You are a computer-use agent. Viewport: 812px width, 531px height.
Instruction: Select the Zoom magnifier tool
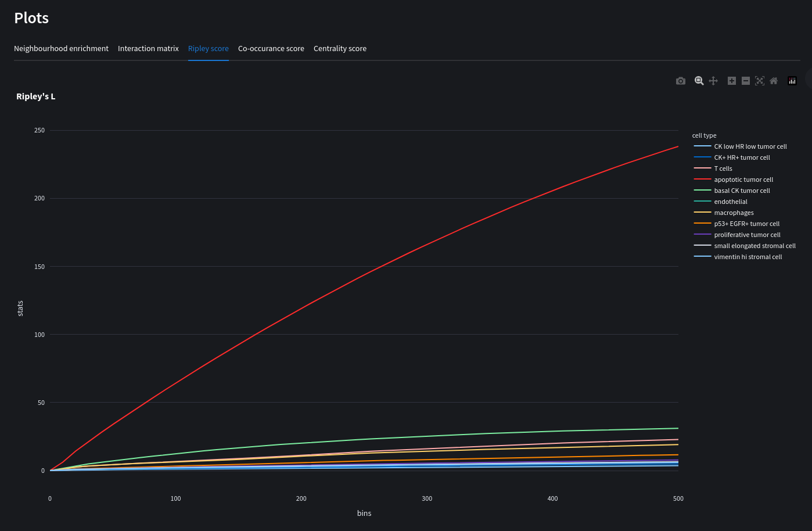[x=699, y=81]
